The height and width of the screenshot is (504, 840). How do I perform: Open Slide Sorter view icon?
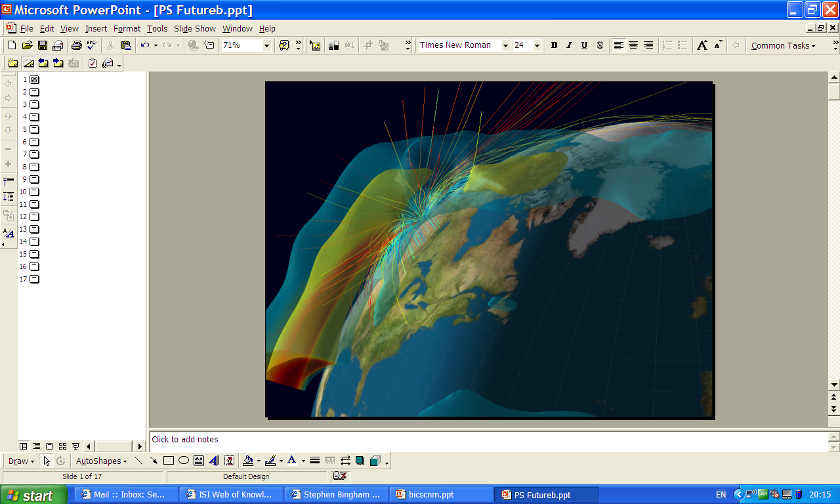click(x=62, y=446)
